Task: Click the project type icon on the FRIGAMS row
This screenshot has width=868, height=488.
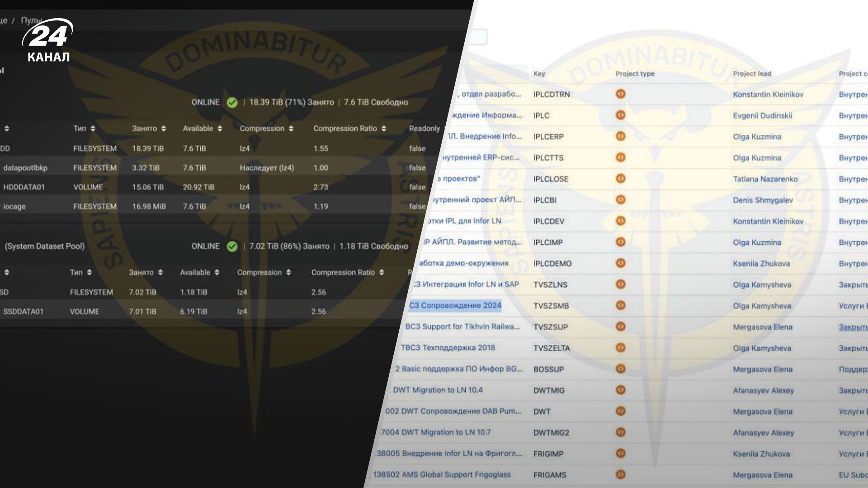Action: 621,475
